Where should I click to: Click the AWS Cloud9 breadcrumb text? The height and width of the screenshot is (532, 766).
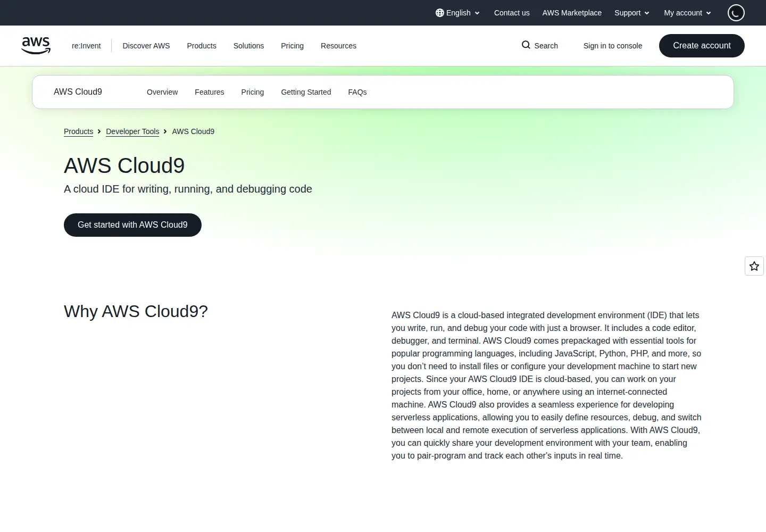[193, 131]
